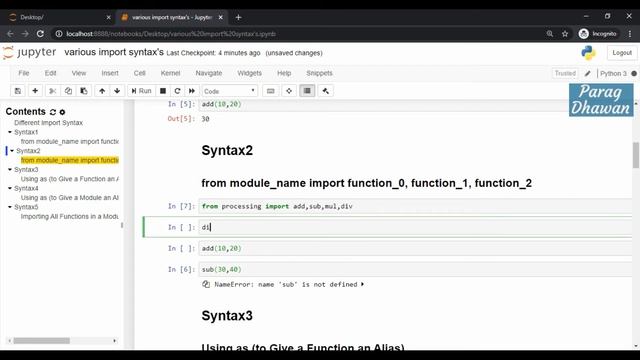Open the browser three-dot menu
The width and height of the screenshot is (640, 360).
click(630, 34)
